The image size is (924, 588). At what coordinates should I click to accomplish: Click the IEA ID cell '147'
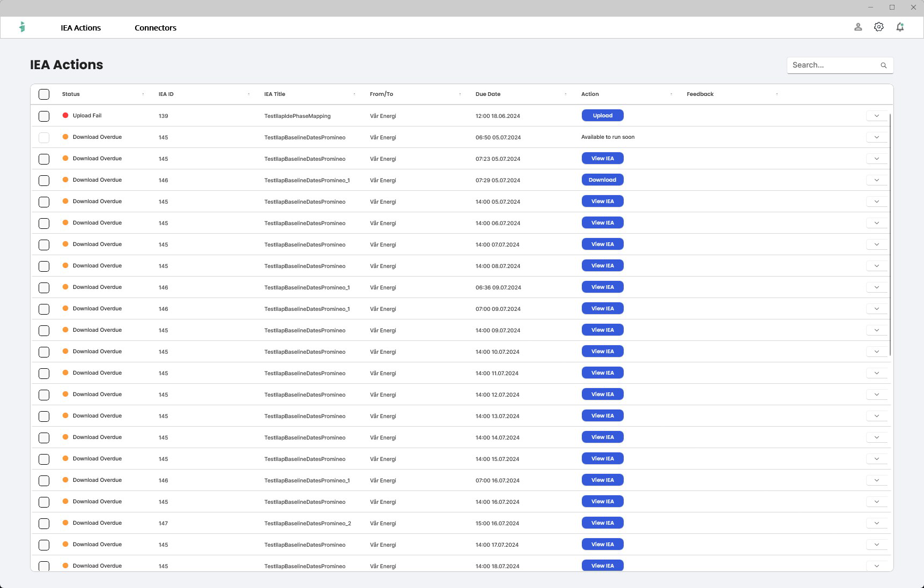tap(163, 524)
